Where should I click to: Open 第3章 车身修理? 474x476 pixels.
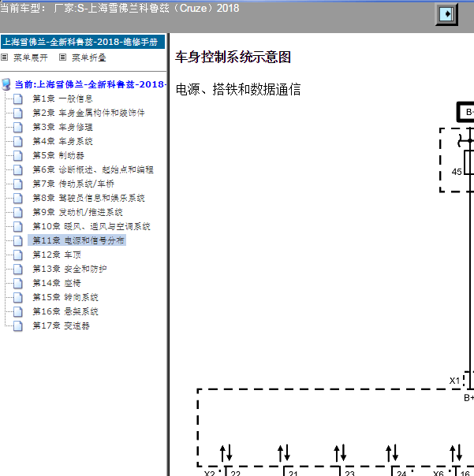62,127
